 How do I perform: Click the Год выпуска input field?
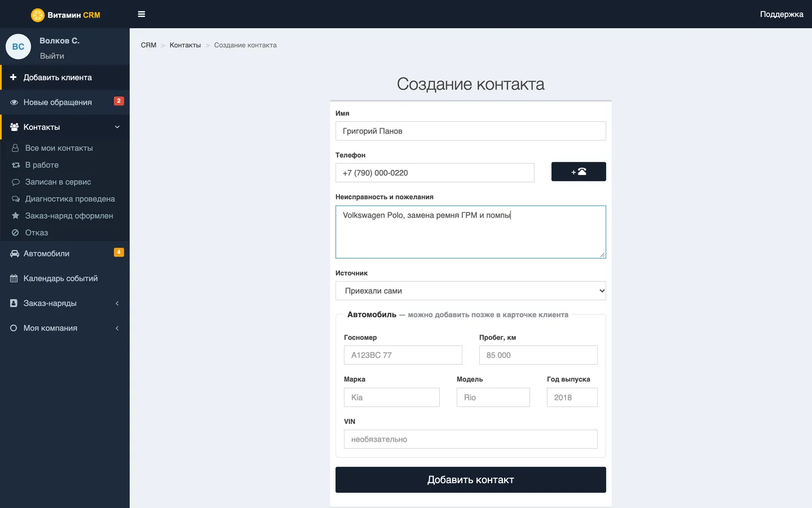(572, 397)
